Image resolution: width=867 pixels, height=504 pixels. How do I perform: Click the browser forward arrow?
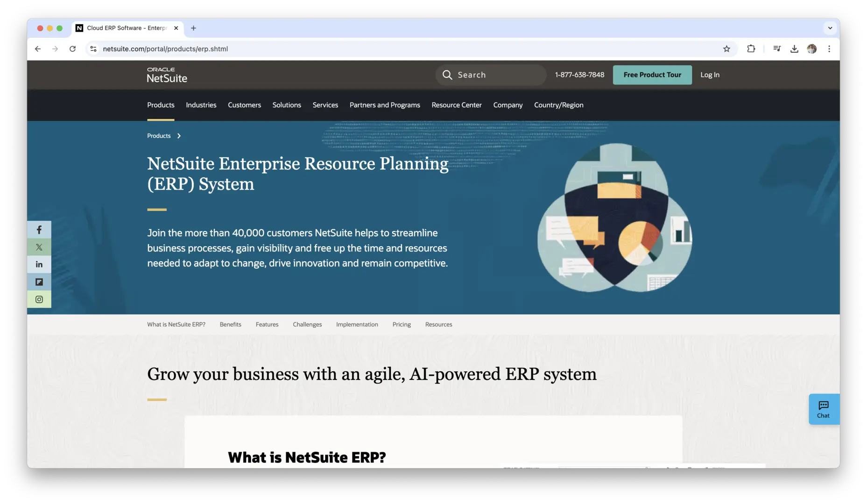(x=55, y=49)
